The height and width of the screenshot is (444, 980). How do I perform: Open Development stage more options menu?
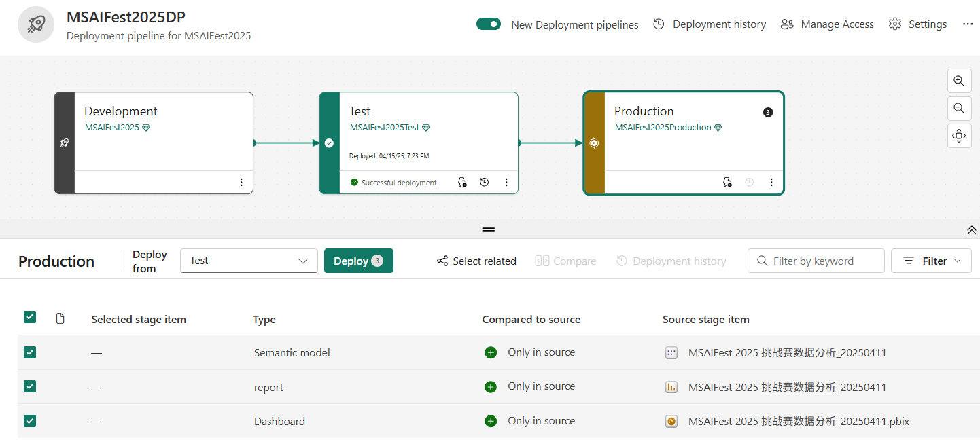[241, 183]
